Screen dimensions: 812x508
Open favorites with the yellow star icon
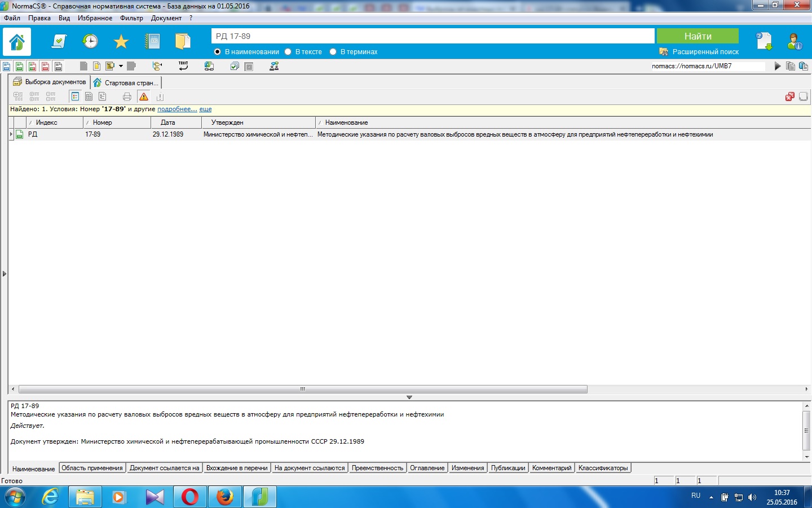[121, 41]
